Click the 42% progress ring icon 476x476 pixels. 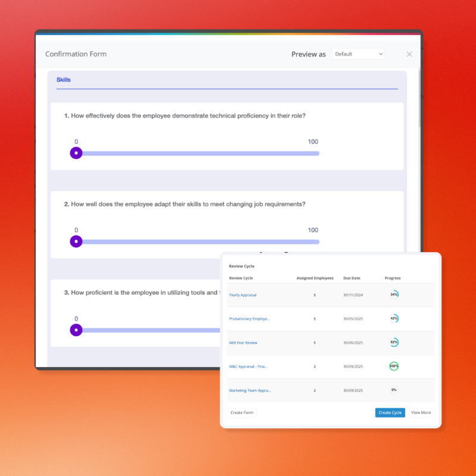pos(394,318)
